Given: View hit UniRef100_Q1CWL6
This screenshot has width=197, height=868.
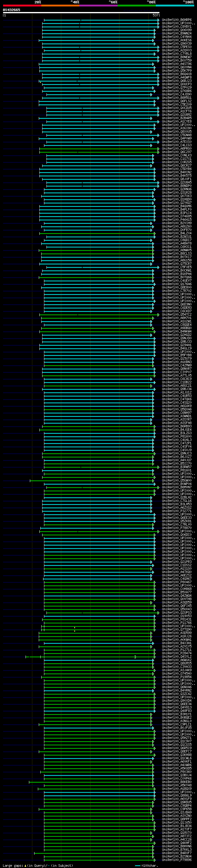Looking at the screenshot, I should pyautogui.click(x=177, y=758).
